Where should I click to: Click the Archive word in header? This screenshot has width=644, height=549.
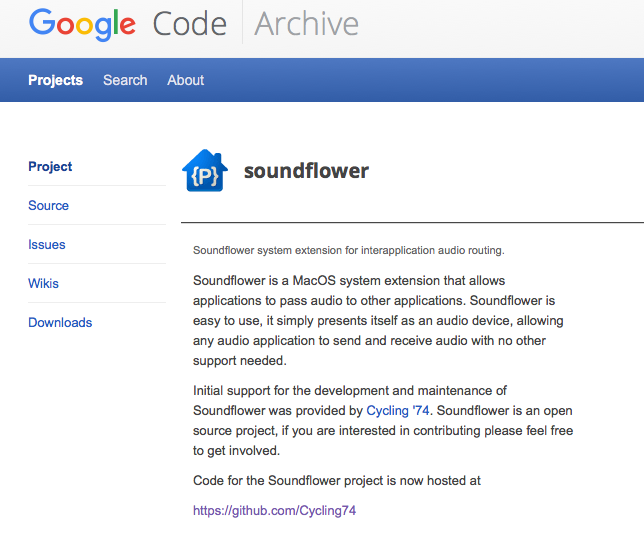306,24
